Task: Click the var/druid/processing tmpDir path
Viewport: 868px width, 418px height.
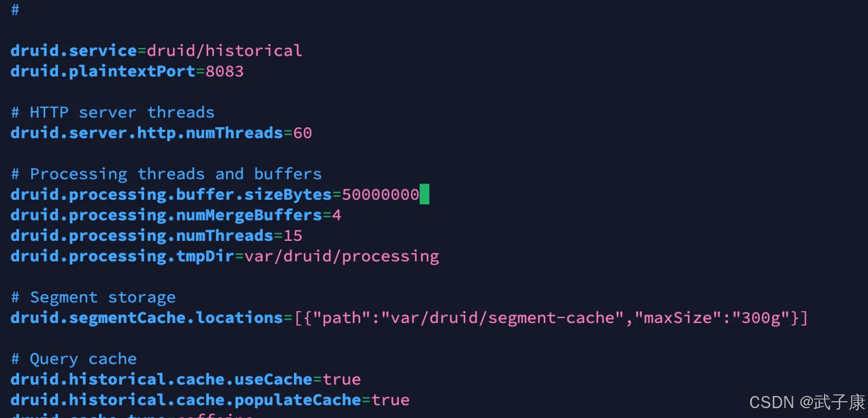Action: pos(341,256)
